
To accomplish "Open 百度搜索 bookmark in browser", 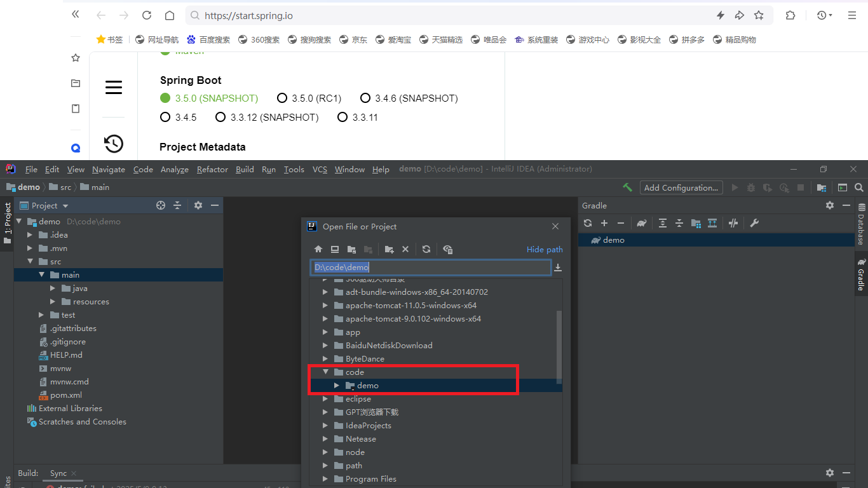I will [208, 39].
